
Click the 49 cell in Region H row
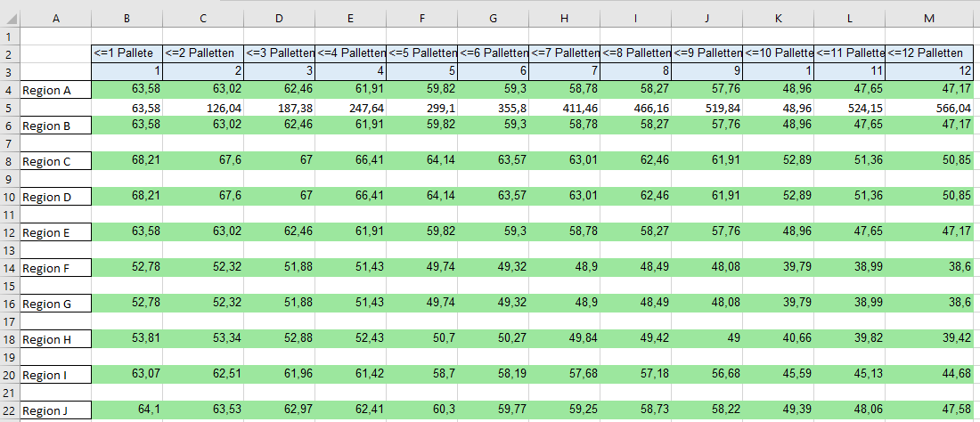tap(706, 339)
